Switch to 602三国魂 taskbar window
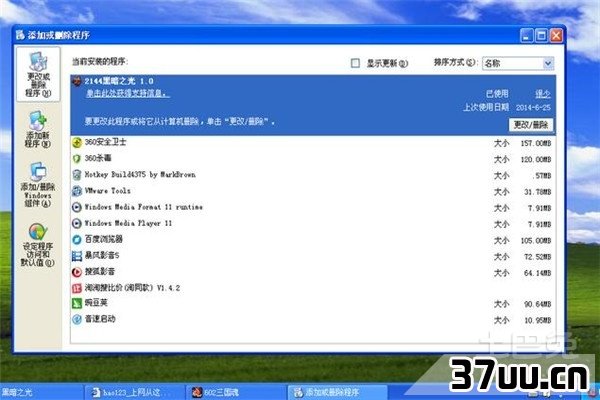Screen dimensions: 600x400 [x=235, y=392]
